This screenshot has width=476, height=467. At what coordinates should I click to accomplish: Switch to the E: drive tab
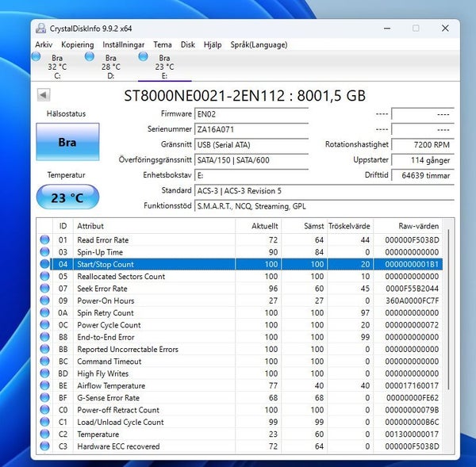click(164, 67)
